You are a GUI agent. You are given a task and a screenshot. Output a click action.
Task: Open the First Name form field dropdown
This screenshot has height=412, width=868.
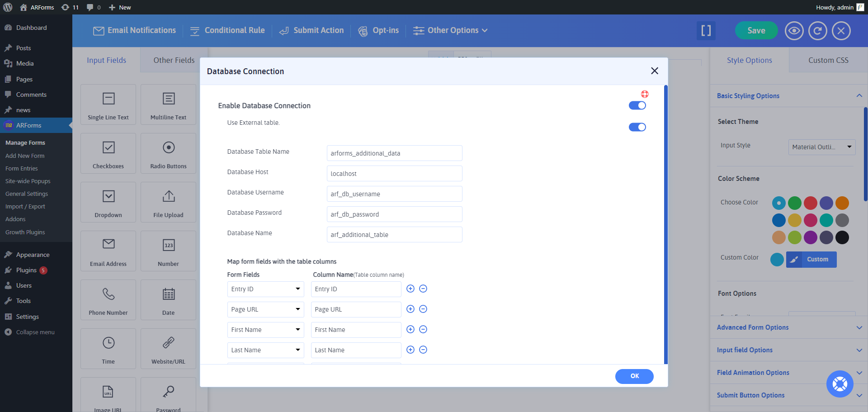click(x=265, y=330)
